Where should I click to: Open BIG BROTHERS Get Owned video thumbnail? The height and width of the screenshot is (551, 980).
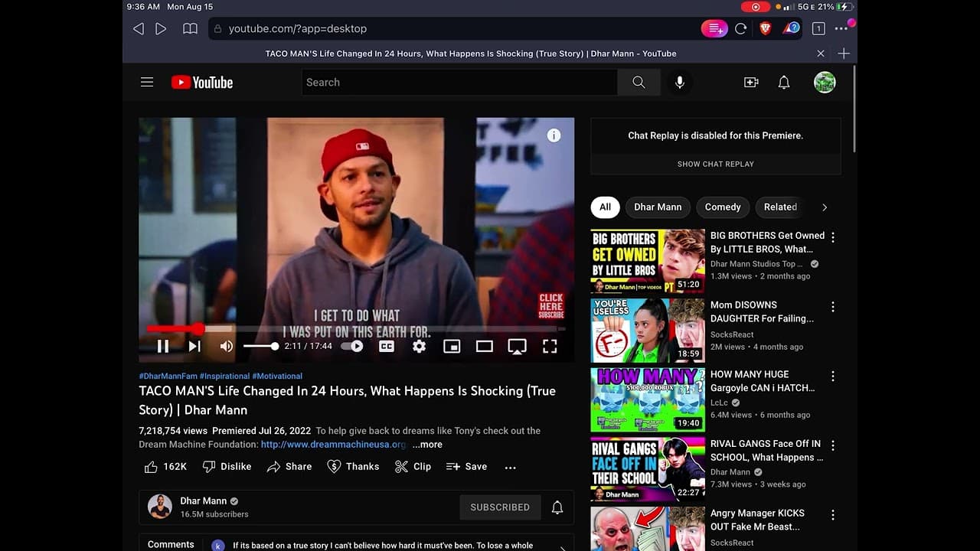tap(648, 262)
